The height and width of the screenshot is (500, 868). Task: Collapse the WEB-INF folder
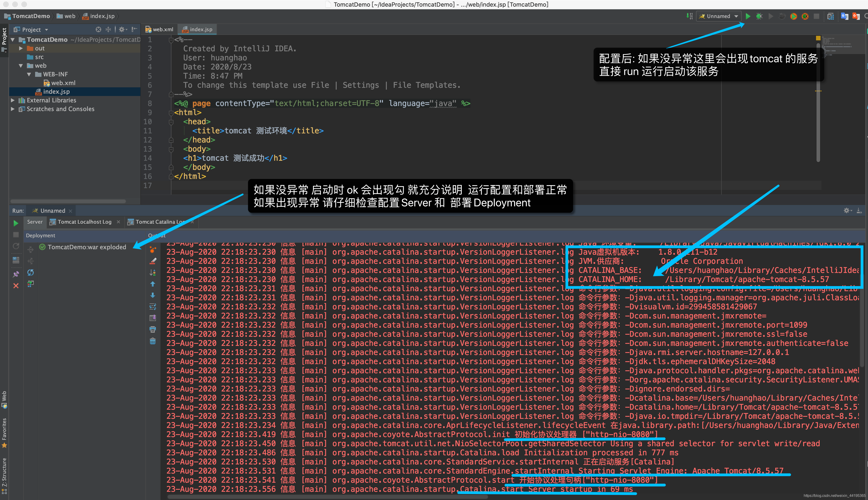coord(29,74)
